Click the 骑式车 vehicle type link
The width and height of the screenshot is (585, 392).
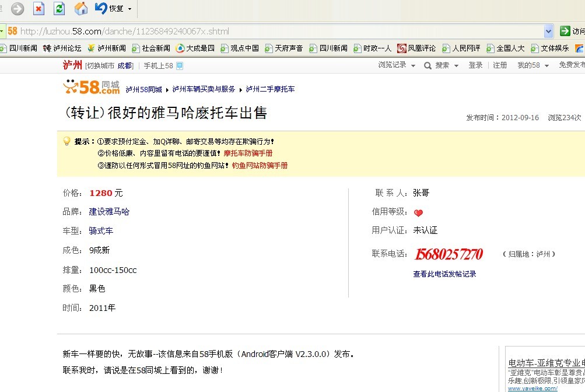pyautogui.click(x=101, y=231)
